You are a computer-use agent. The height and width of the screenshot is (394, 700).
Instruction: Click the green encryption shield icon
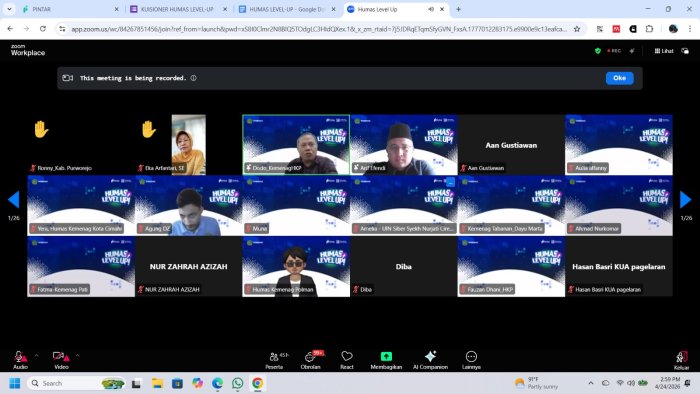[x=598, y=51]
